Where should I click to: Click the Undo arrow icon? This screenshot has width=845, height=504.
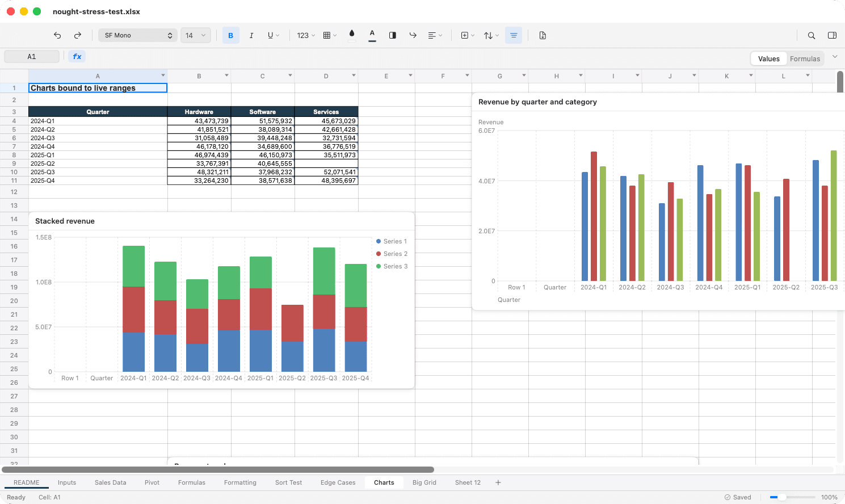tap(57, 35)
